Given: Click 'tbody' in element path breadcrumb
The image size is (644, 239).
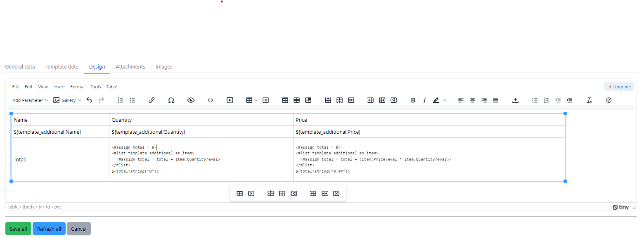Looking at the screenshot, I should [28, 207].
